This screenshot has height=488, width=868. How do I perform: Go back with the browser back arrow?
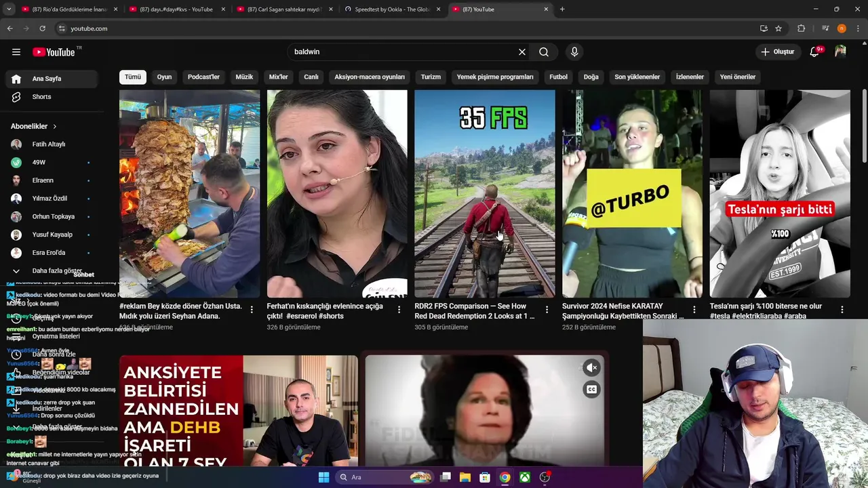(9, 28)
